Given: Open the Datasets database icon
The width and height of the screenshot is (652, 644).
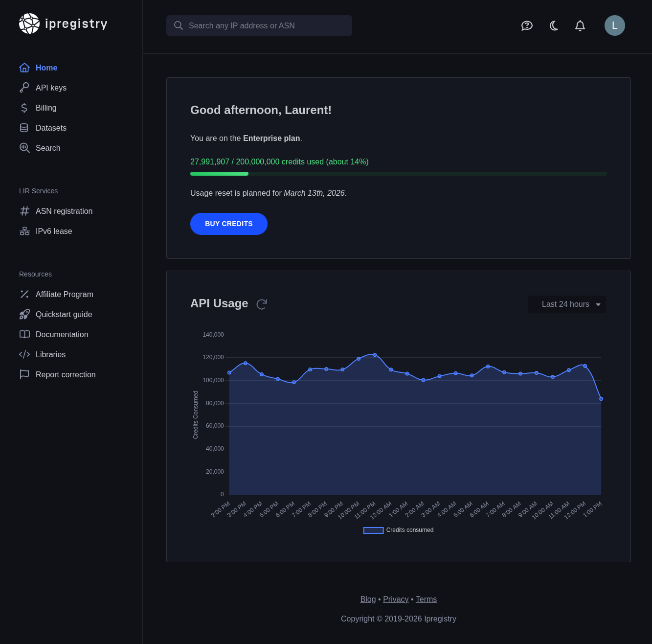Looking at the screenshot, I should pos(24,127).
